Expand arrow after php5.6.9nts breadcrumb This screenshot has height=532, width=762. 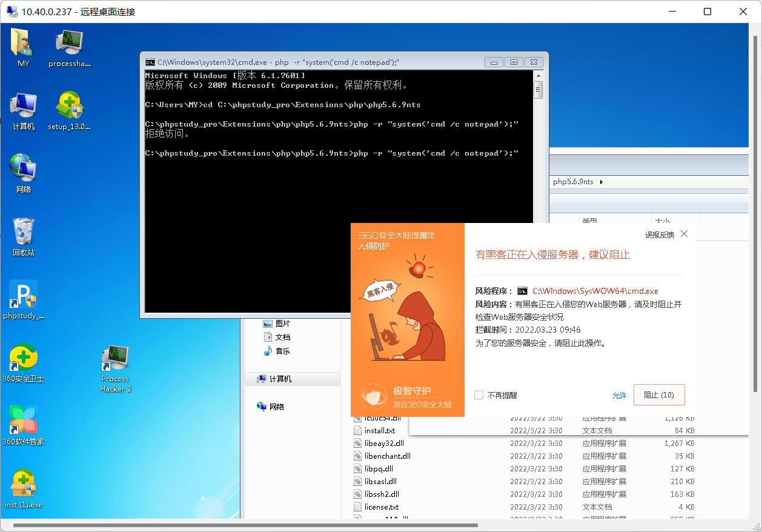coord(601,182)
